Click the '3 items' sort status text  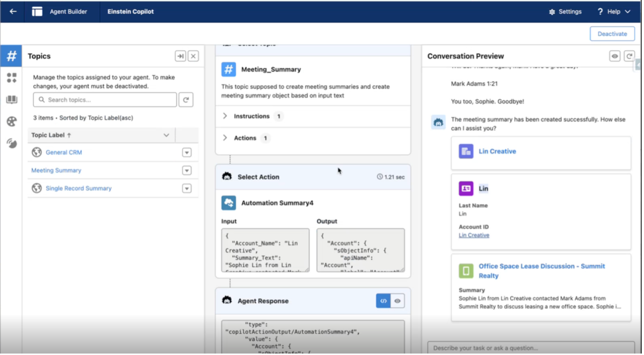(83, 118)
